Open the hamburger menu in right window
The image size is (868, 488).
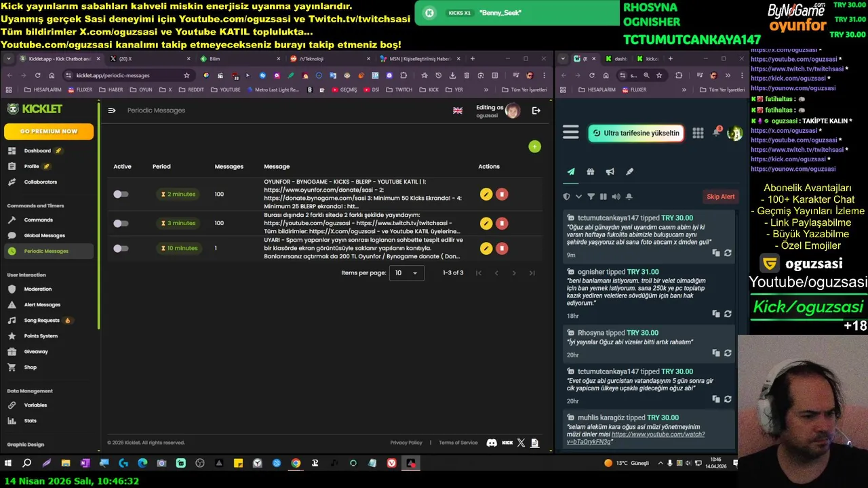coord(571,133)
